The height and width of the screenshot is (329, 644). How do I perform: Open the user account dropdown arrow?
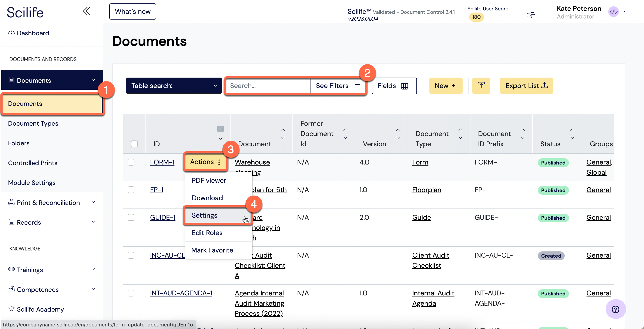[x=624, y=11]
